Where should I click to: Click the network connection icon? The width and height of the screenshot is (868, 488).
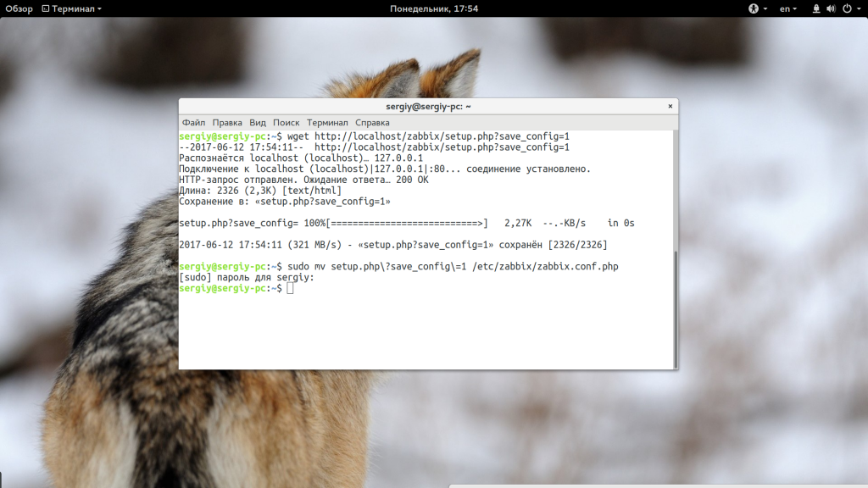816,8
